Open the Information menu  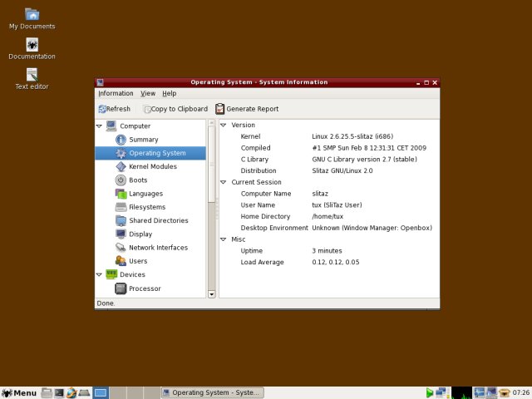(116, 93)
